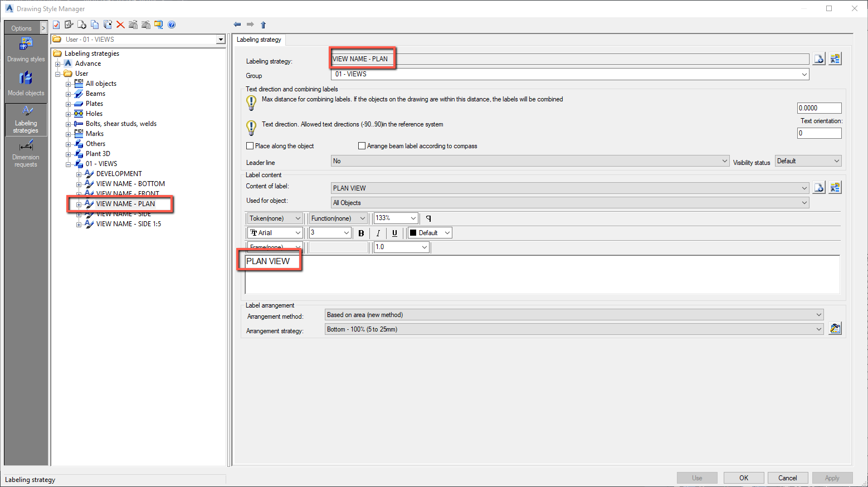Click the Options header button
The width and height of the screenshot is (868, 487).
pos(22,28)
